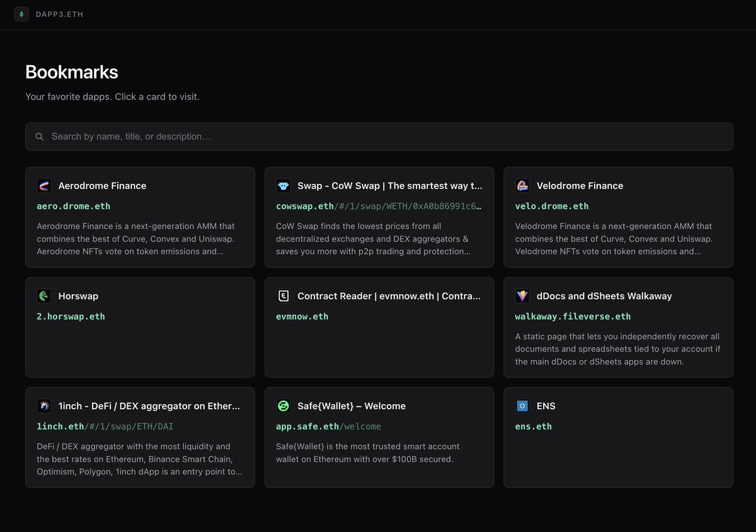Click the 1inch unicorn favicon
Viewport: 756px width, 532px height.
point(44,406)
